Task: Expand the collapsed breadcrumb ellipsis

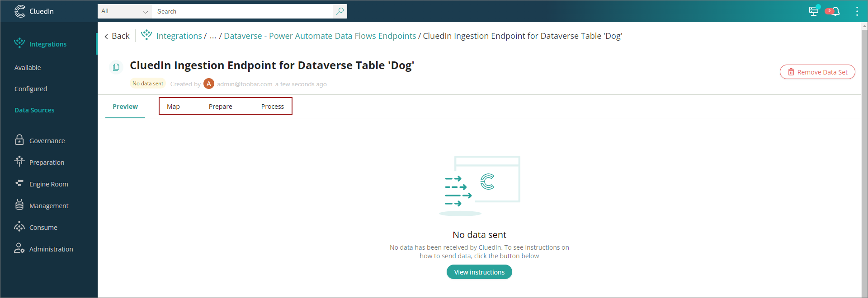Action: coord(213,36)
